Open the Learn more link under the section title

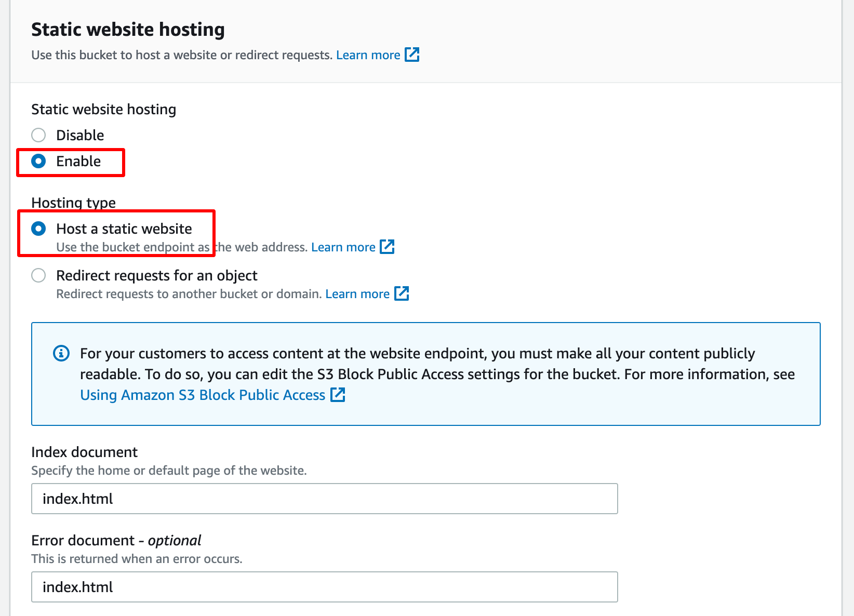pos(368,55)
